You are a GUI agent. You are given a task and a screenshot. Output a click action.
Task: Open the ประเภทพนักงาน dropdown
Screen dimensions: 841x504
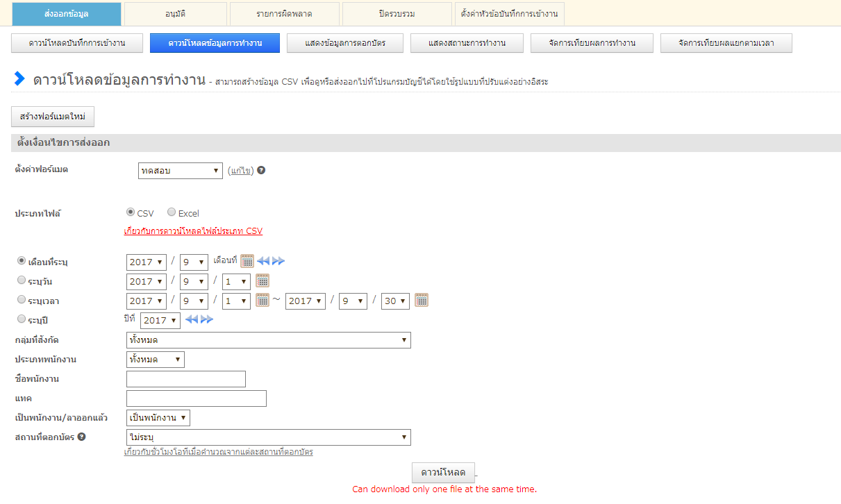[156, 360]
